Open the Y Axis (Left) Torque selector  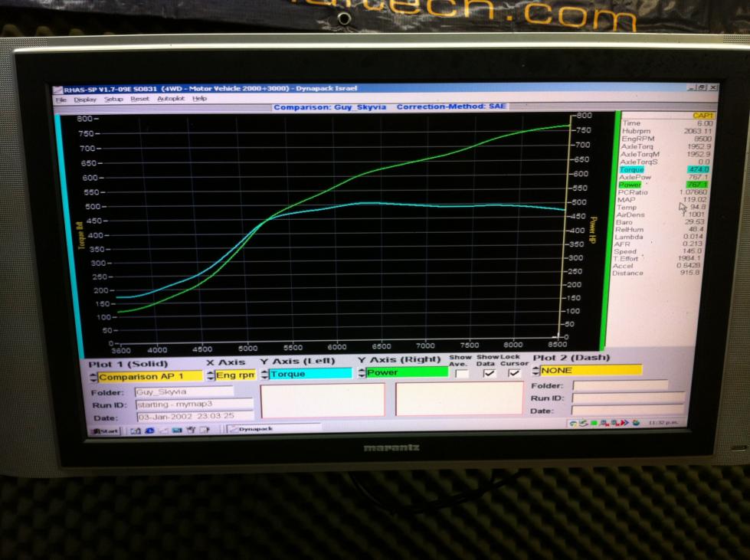pos(306,374)
